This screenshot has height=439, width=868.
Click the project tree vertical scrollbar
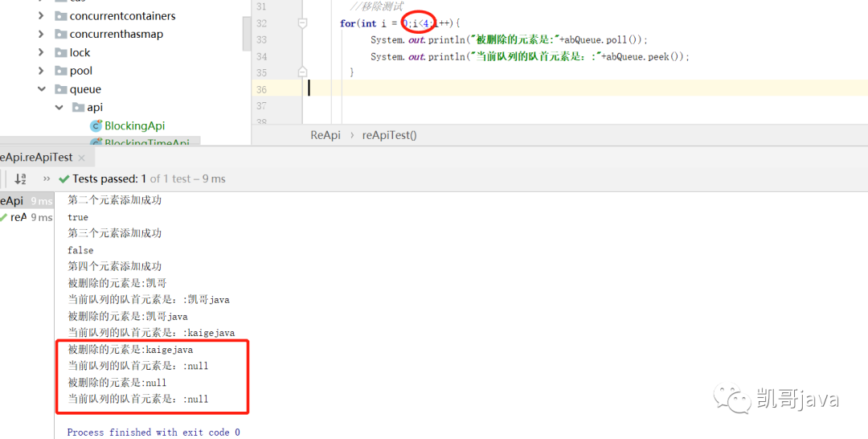(x=247, y=33)
